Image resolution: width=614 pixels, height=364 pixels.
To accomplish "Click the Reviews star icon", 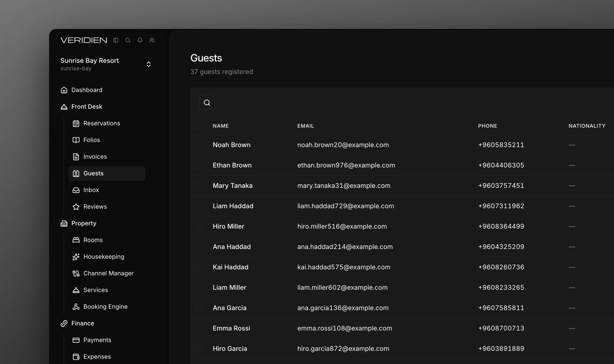I will click(76, 207).
